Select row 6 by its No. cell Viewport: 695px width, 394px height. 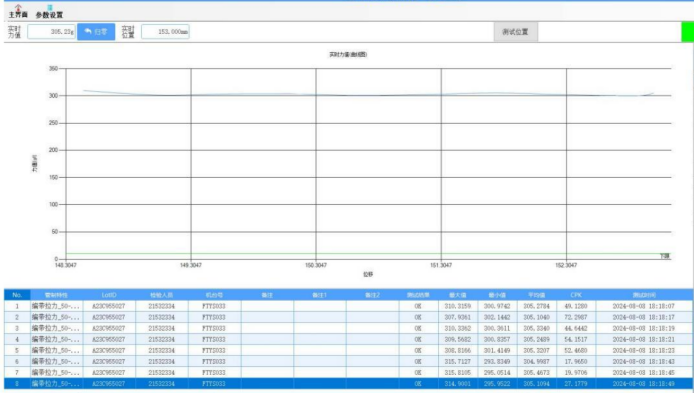pos(17,362)
